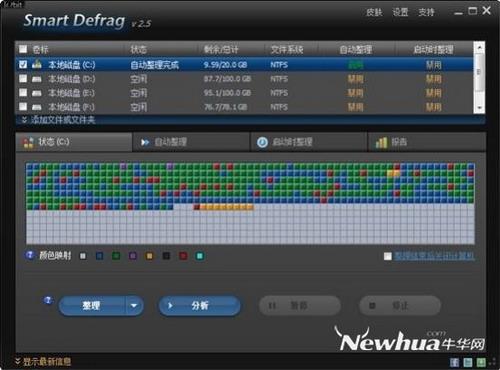Toggle the select-all checkbox in the disk list header
Viewport: 500px width, 370px height.
[x=23, y=49]
